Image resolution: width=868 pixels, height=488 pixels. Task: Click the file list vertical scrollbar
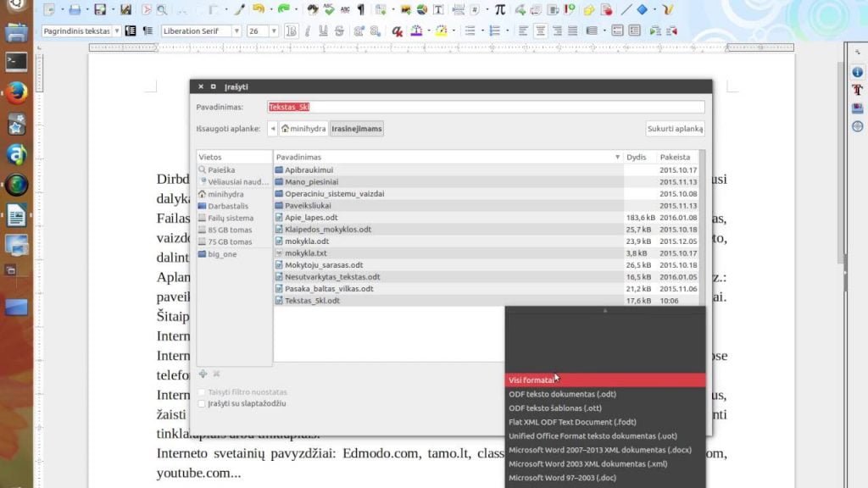(703, 227)
